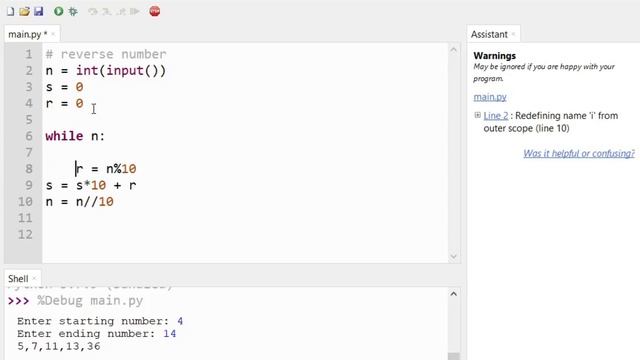Close the Assistant panel tab

tap(513, 34)
